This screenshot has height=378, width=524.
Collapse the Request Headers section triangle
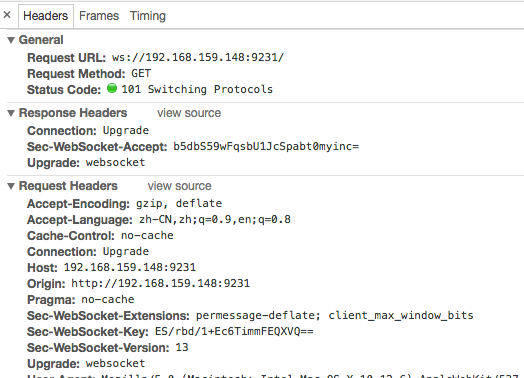[11, 186]
